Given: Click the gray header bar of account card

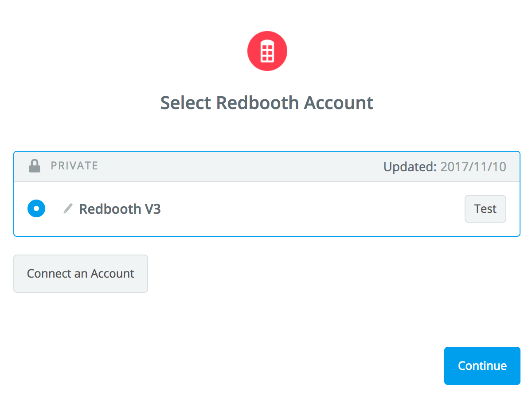Looking at the screenshot, I should [267, 166].
